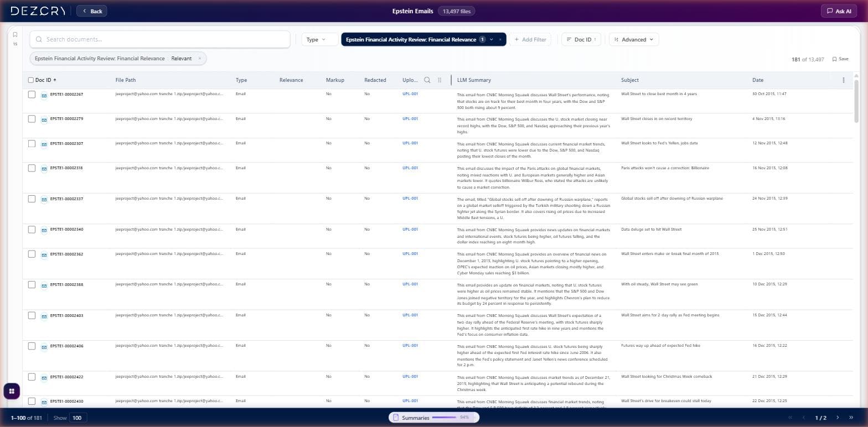
Task: Click email icon for EPSTE1-00002403
Action: (44, 316)
